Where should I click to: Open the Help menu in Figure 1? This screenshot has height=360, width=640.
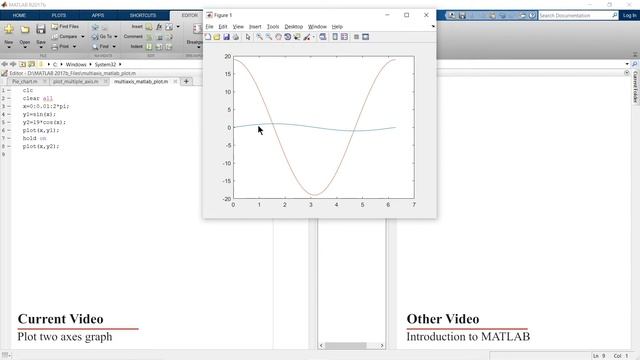(337, 27)
